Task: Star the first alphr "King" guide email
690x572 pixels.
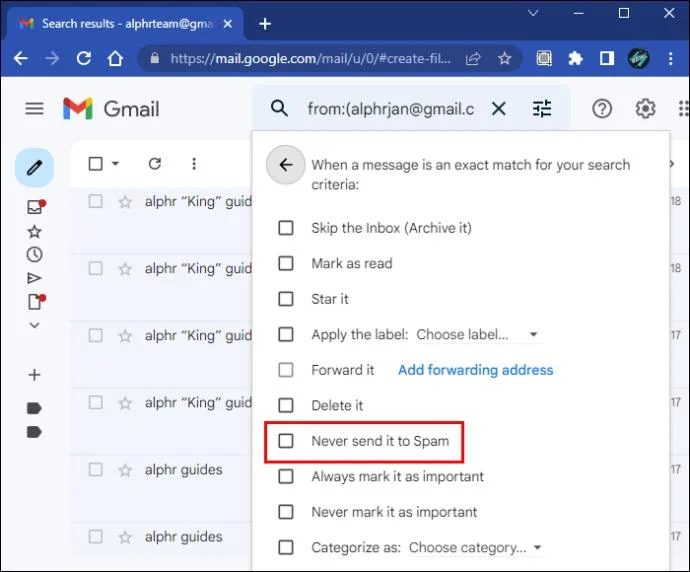Action: 125,202
